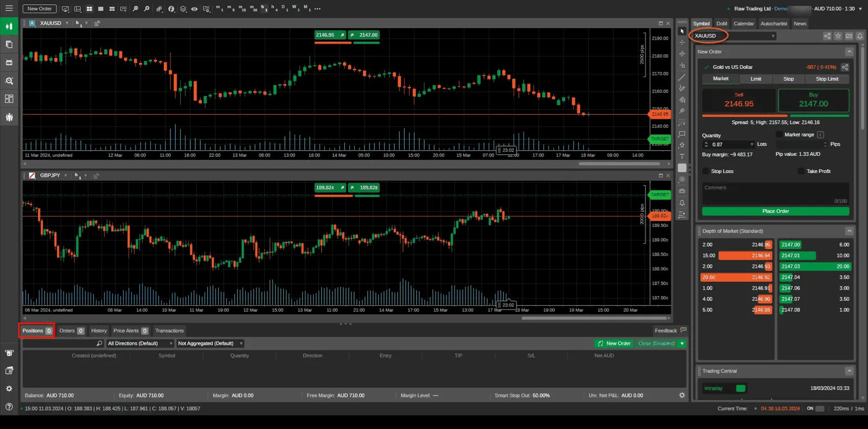Open the indicators f icon

(x=171, y=9)
